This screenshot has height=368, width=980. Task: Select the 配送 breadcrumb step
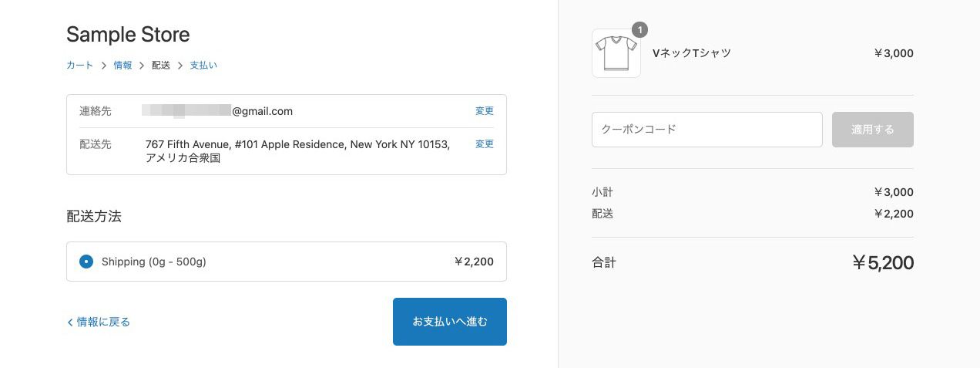(x=161, y=66)
